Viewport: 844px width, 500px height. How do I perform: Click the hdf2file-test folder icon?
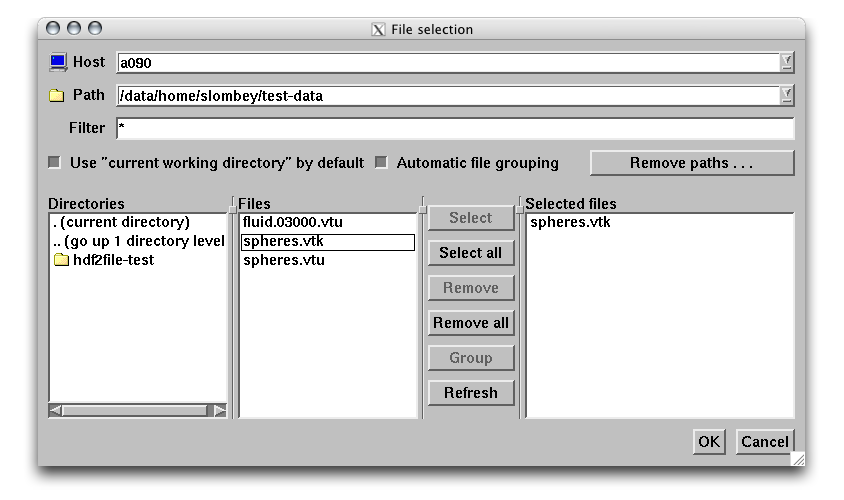coord(61,260)
